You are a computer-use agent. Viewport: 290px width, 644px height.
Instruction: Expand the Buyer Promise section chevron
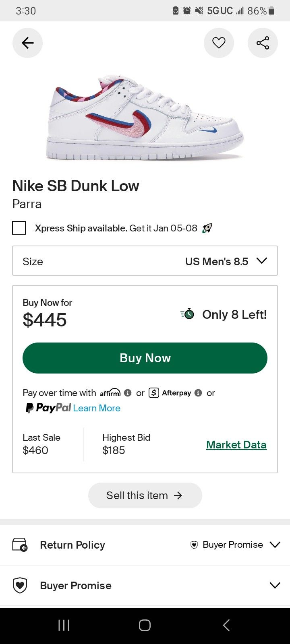275,585
